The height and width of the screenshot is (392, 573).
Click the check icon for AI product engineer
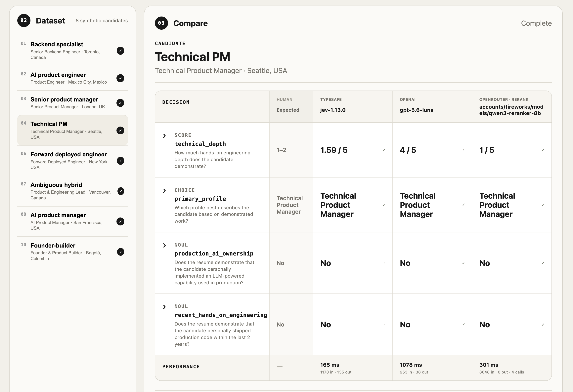click(x=120, y=78)
